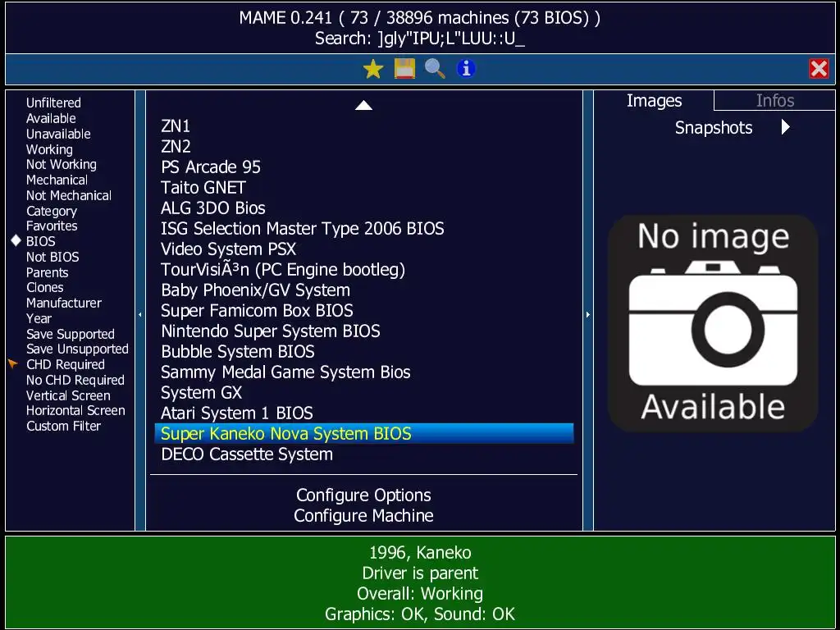Open Configure Machine
840x630 pixels.
coord(363,516)
